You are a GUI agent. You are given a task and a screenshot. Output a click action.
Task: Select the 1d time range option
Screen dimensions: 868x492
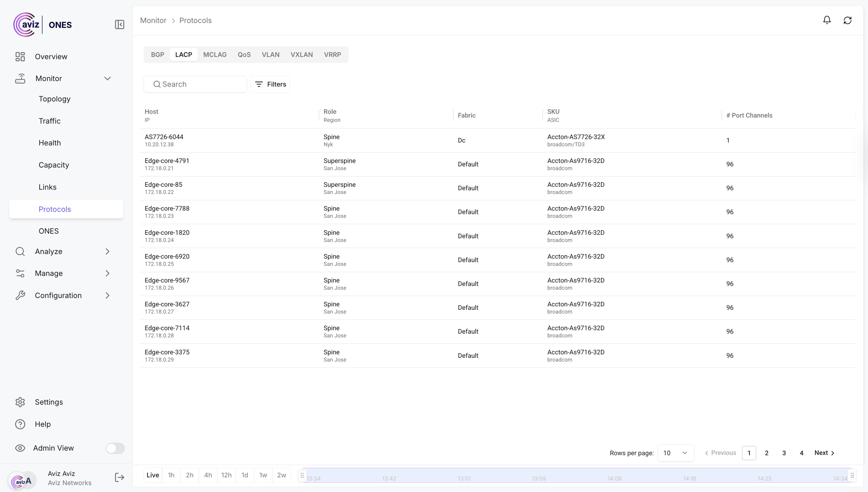[x=245, y=475]
